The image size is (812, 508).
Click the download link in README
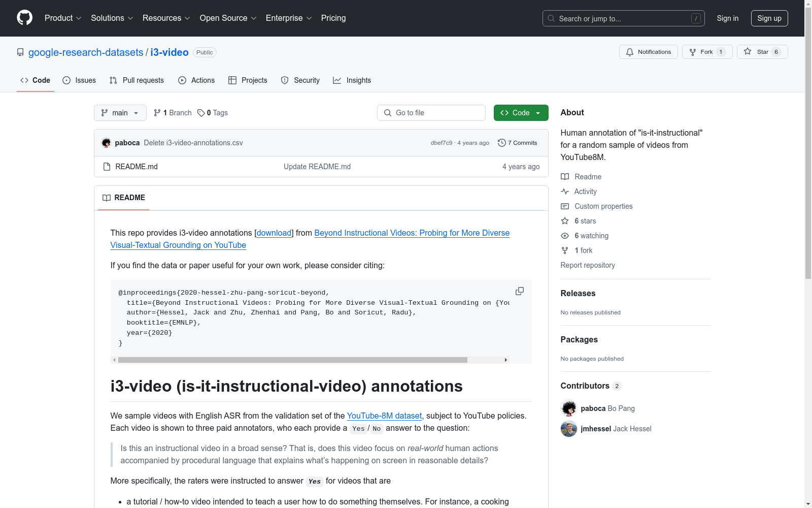[274, 233]
